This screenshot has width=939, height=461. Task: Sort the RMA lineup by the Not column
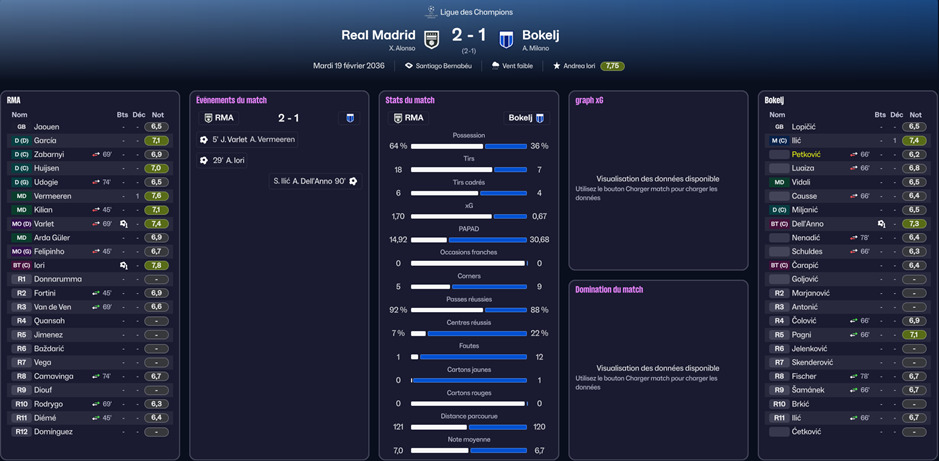pos(158,115)
